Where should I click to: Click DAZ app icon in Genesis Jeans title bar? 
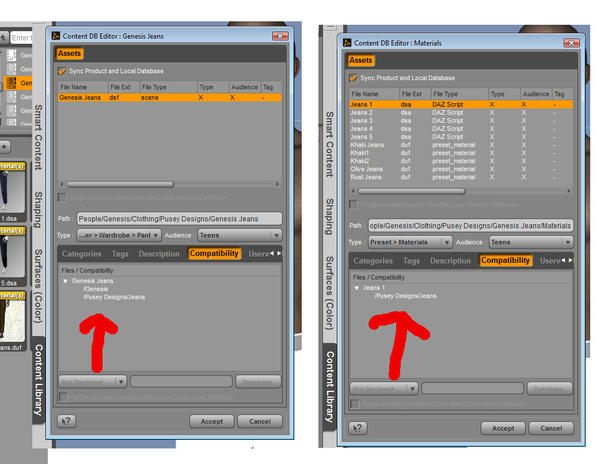[56, 36]
